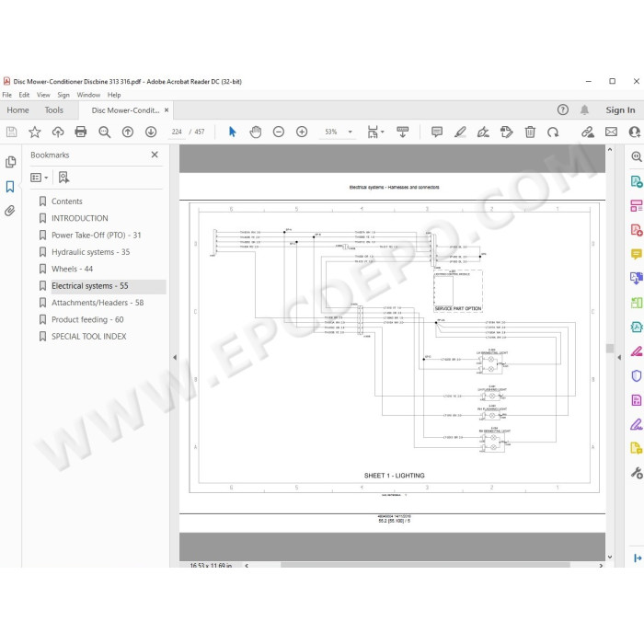This screenshot has height=644, width=644.
Task: Click the share link icon
Action: click(588, 132)
